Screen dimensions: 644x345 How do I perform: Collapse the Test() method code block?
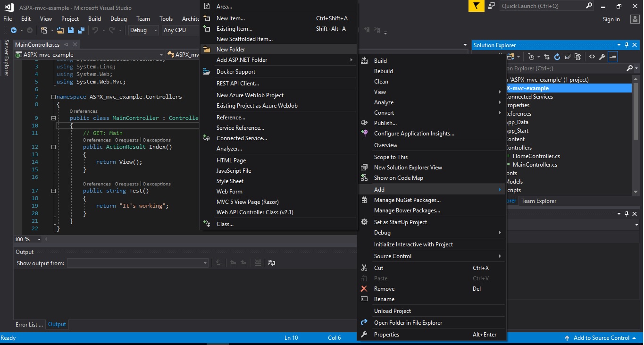point(53,191)
